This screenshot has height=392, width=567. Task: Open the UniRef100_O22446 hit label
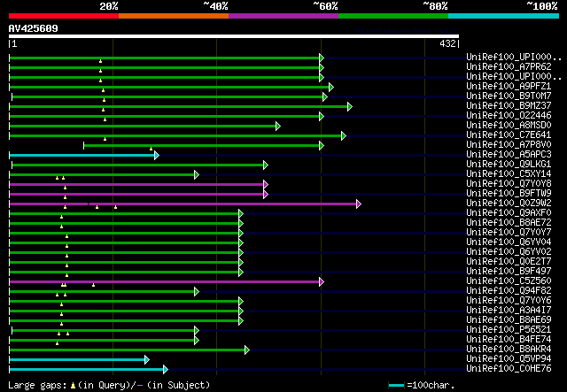[x=509, y=116]
